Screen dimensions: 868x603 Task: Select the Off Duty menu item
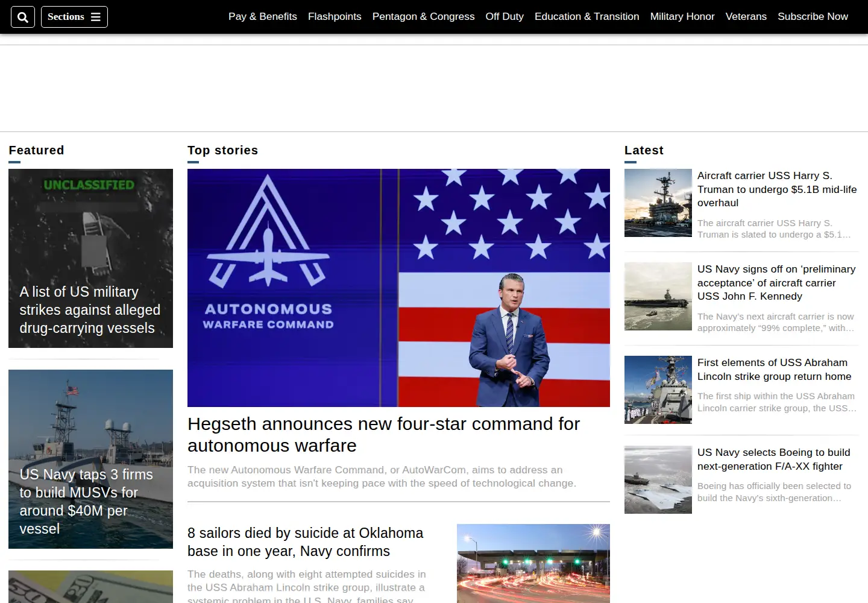pos(505,17)
